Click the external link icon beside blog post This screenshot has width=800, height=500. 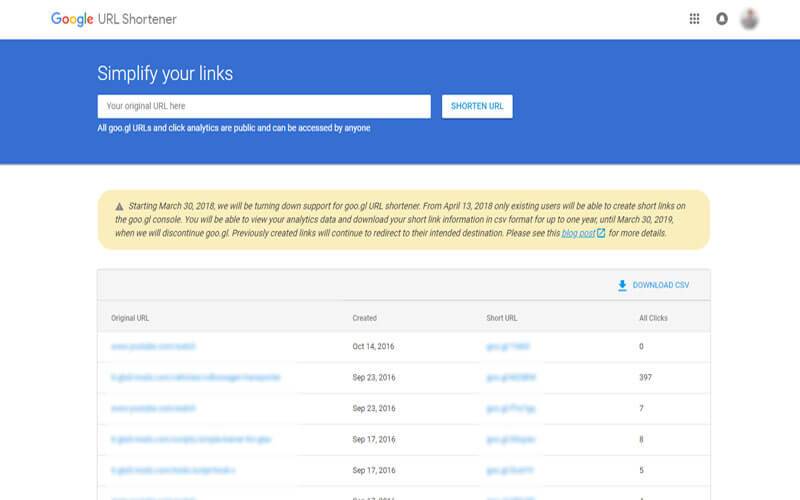601,233
